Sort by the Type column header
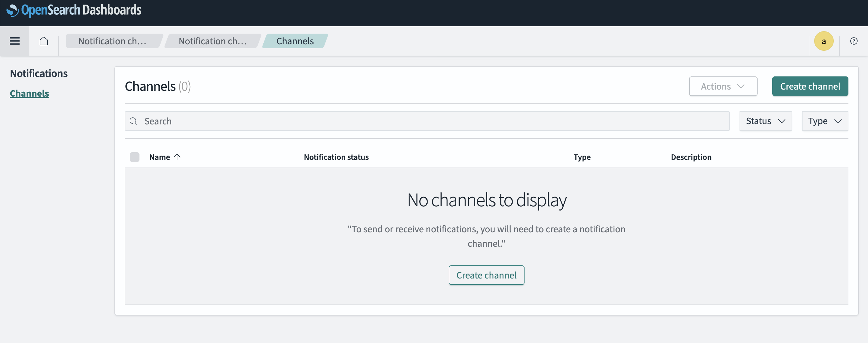The width and height of the screenshot is (868, 343). [x=582, y=157]
